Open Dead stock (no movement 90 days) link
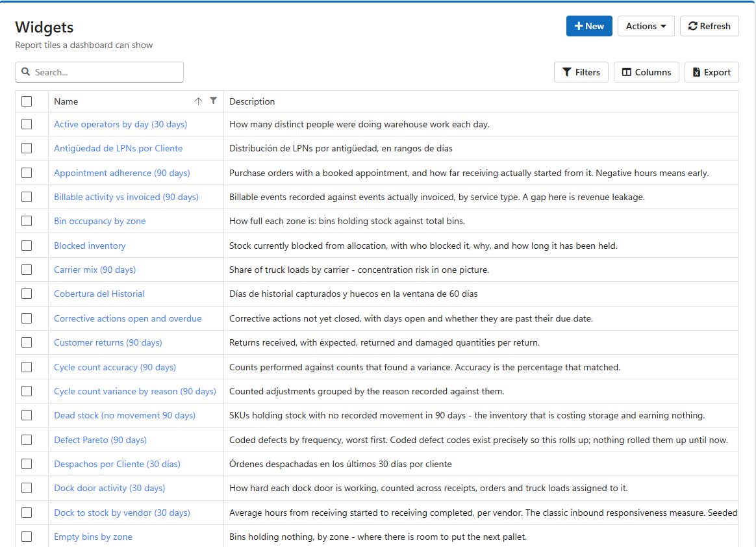 click(x=125, y=415)
